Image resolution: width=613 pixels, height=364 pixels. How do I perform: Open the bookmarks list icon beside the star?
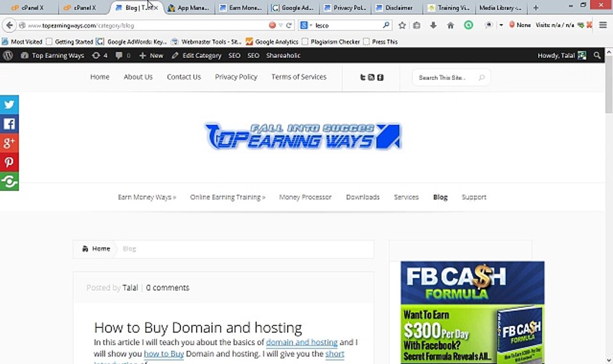coord(416,25)
